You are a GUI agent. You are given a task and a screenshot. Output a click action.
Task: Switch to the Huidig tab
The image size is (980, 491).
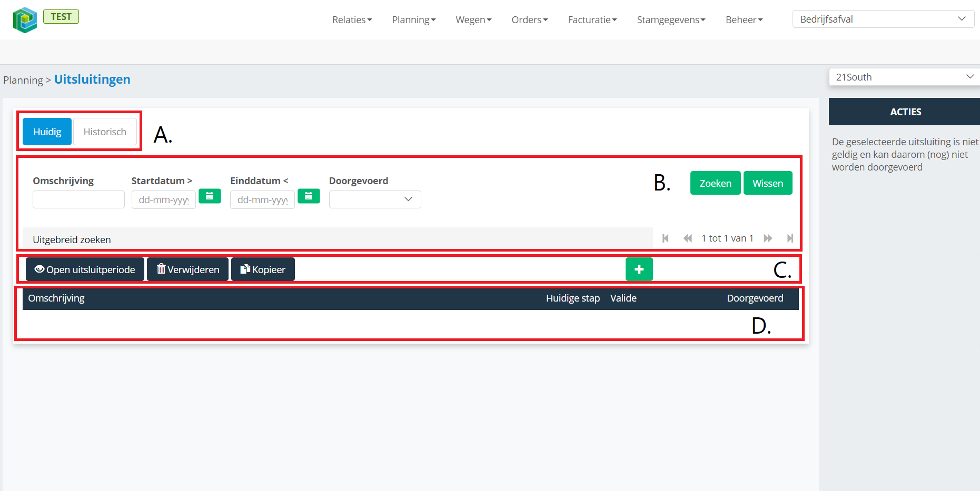point(47,132)
